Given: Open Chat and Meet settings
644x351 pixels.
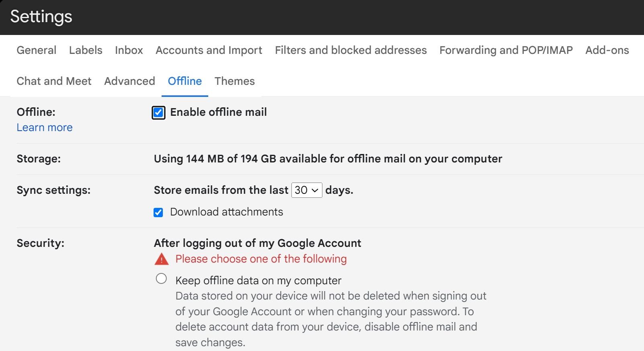Looking at the screenshot, I should [54, 81].
